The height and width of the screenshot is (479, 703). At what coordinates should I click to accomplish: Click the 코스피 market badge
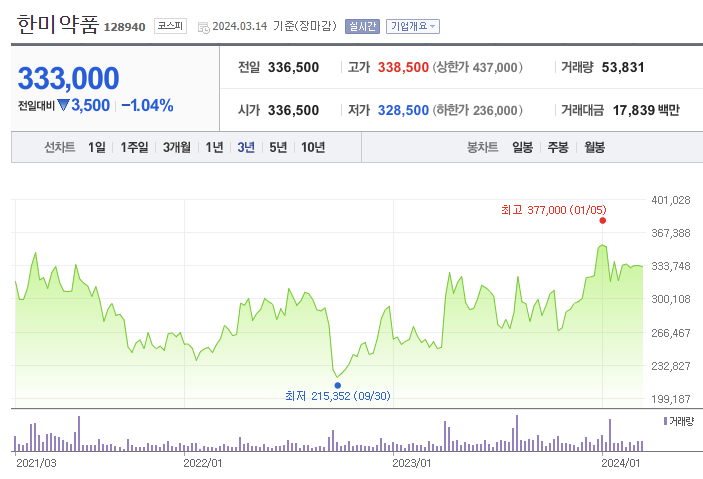pos(170,26)
